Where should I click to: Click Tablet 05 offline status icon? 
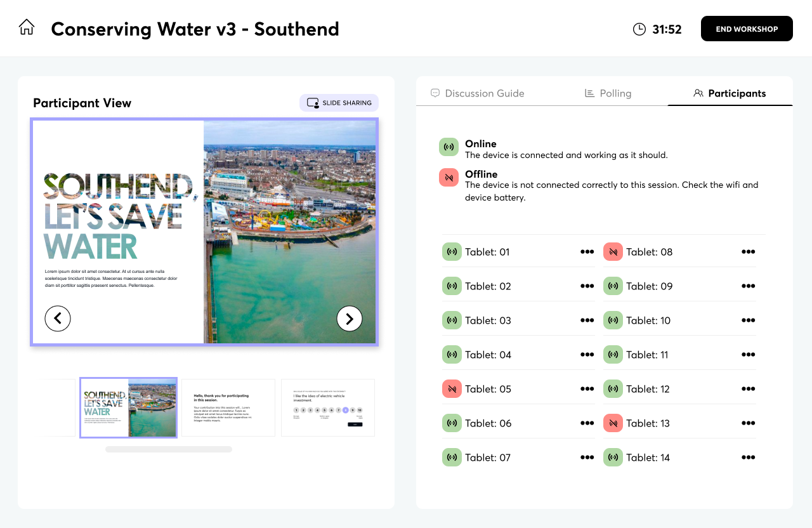coord(452,389)
